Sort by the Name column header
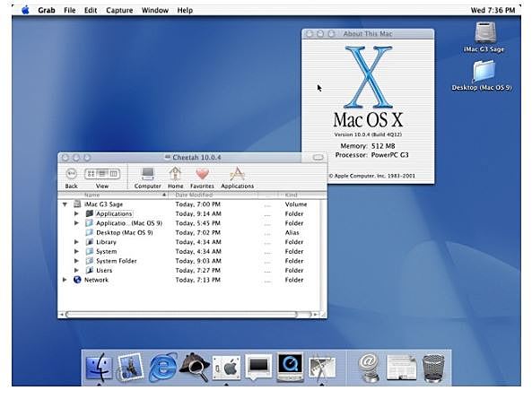Image resolution: width=532 pixels, height=399 pixels. click(113, 195)
